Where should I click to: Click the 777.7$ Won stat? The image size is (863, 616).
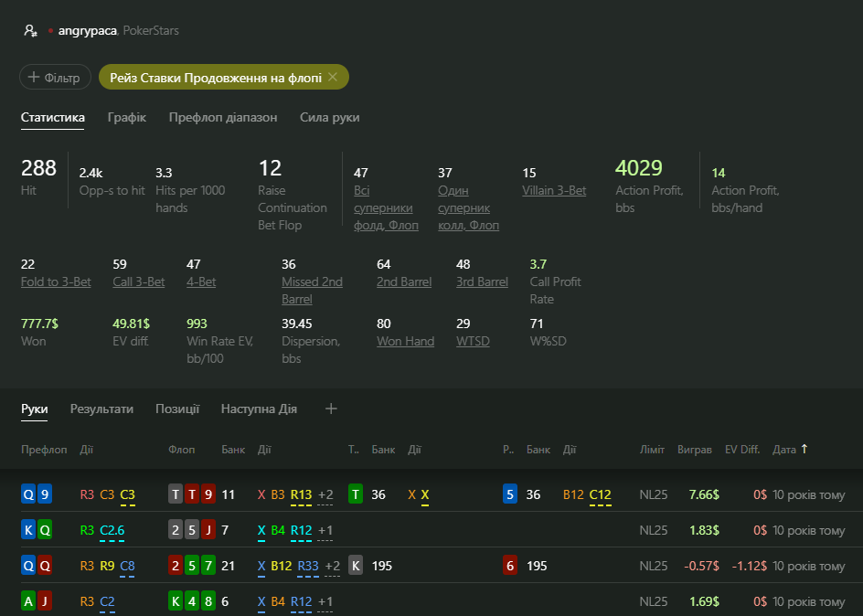[x=39, y=324]
